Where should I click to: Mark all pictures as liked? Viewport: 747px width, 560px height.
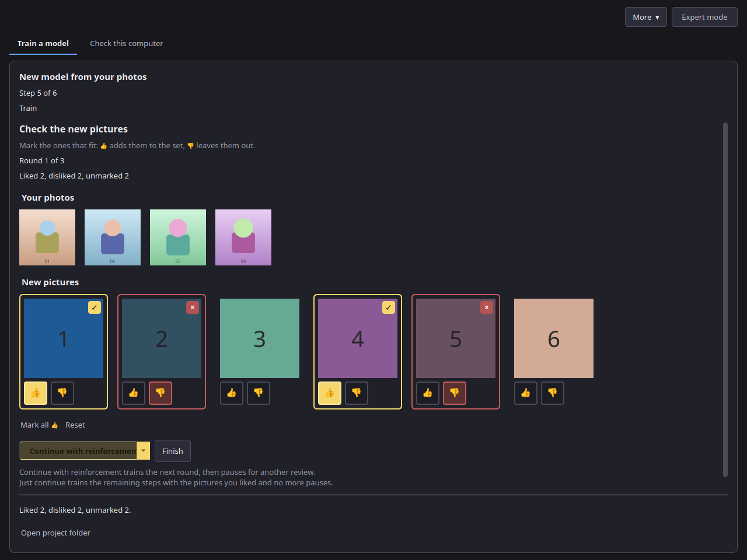click(x=39, y=425)
